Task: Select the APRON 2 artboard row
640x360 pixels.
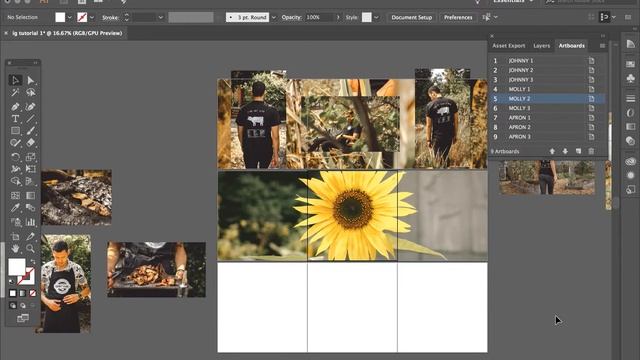Action: pyautogui.click(x=547, y=127)
